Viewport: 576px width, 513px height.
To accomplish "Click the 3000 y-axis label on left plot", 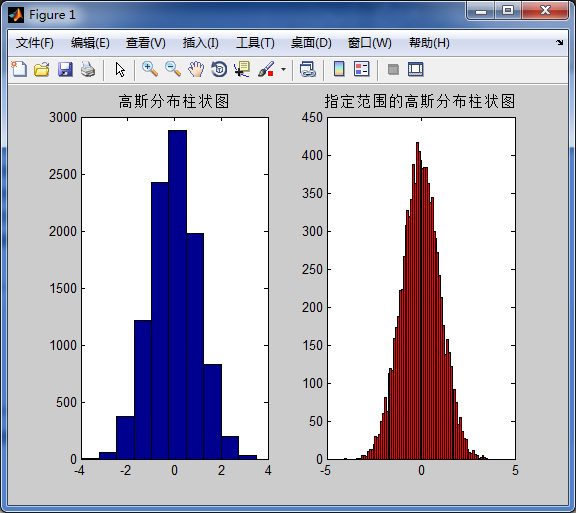I will pyautogui.click(x=63, y=118).
